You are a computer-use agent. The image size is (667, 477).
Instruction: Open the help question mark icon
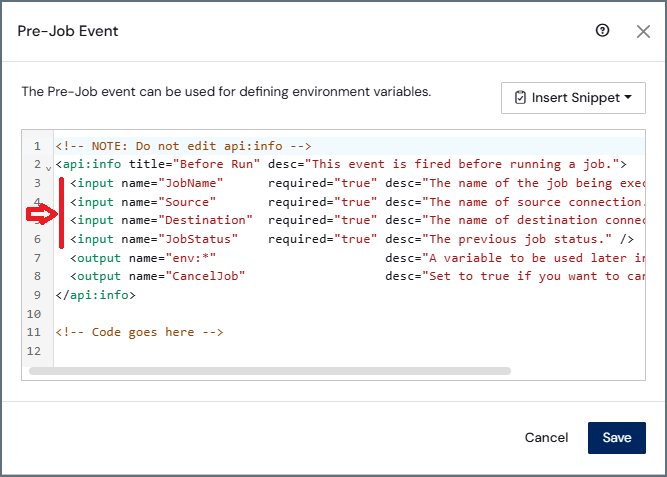tap(602, 31)
